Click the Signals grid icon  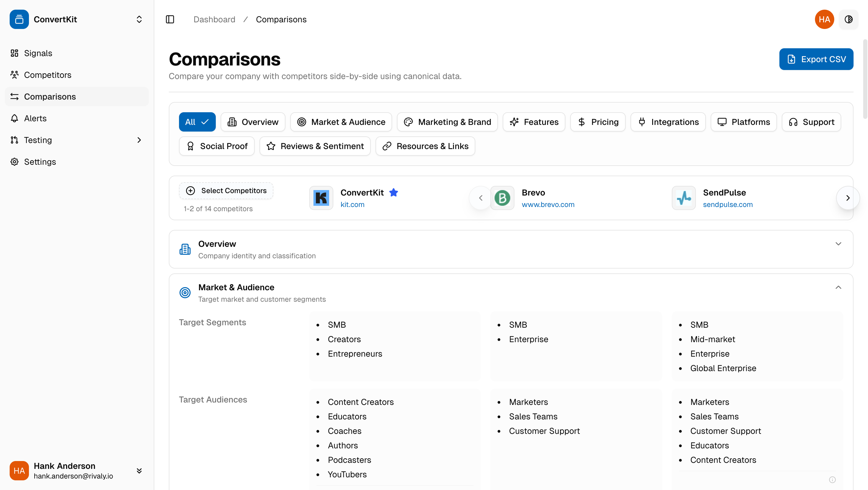14,53
